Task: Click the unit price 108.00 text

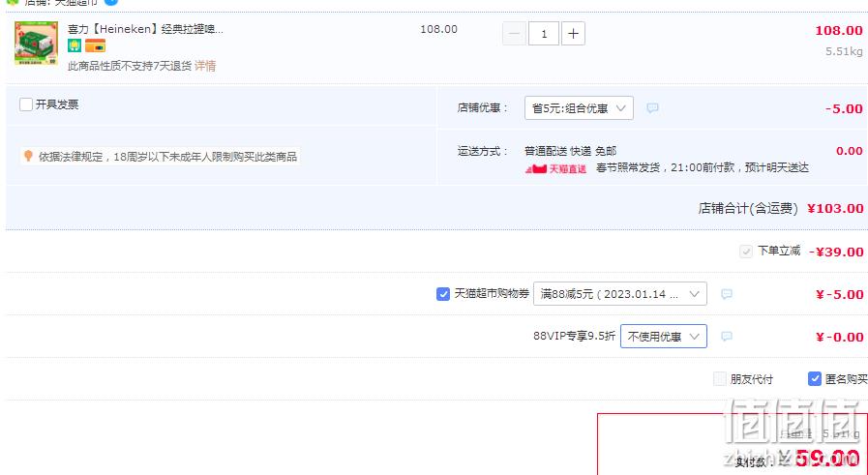Action: tap(438, 29)
